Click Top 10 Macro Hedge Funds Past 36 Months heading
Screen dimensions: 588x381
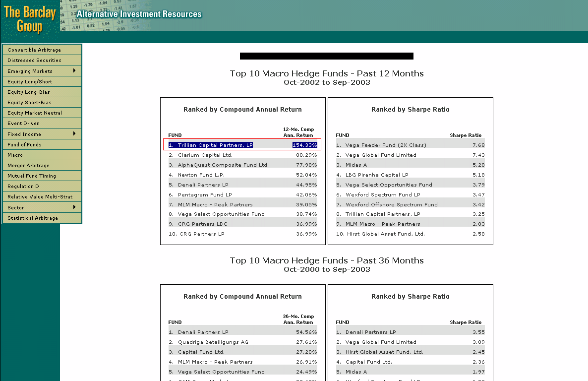[x=327, y=260]
